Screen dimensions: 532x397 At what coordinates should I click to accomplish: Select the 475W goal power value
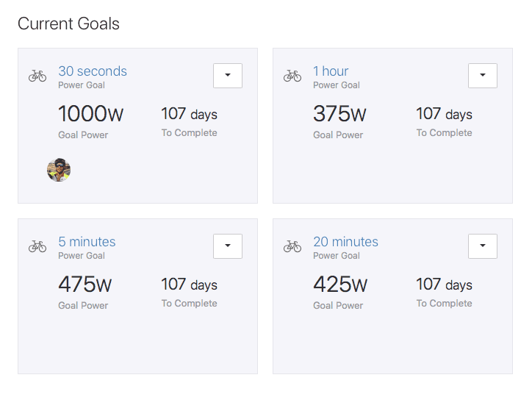pyautogui.click(x=85, y=285)
